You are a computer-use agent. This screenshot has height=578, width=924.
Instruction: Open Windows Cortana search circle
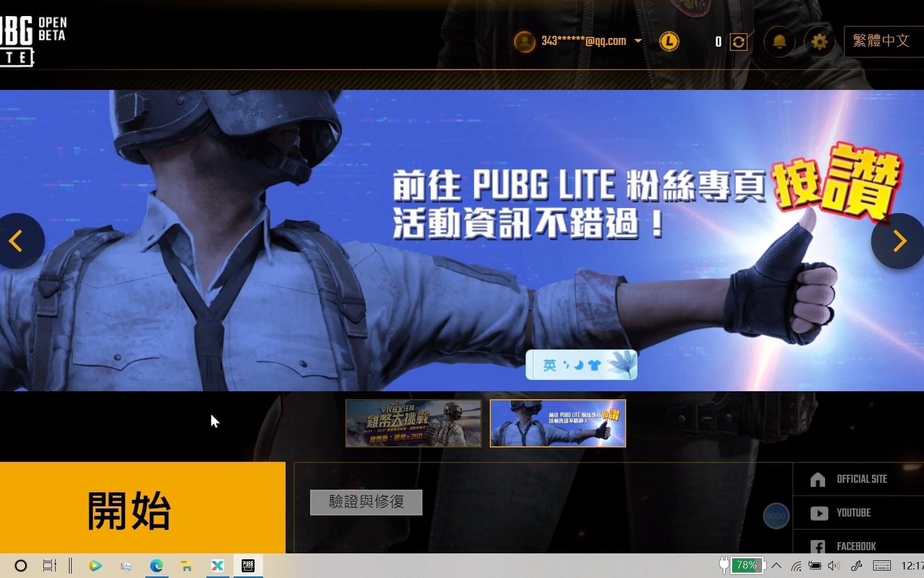click(21, 566)
